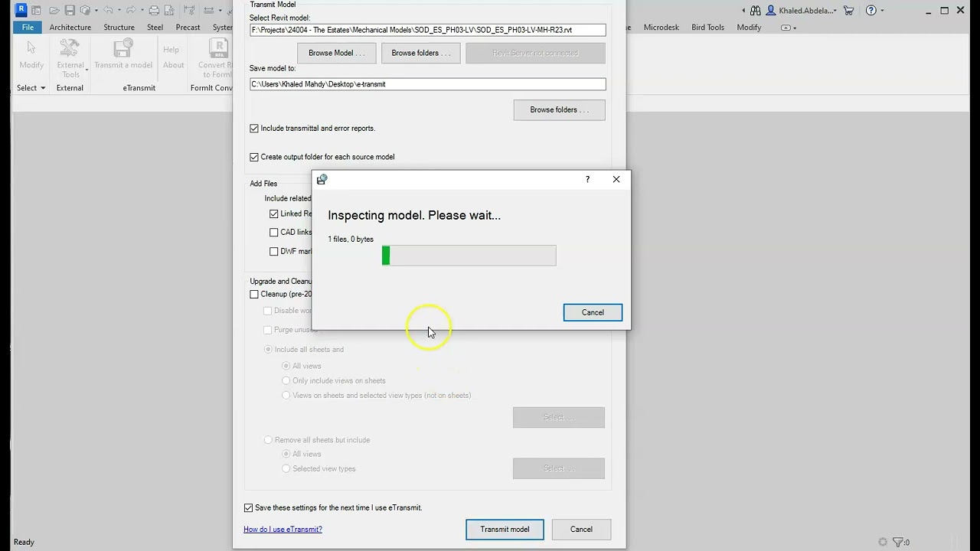Viewport: 980px width, 551px height.
Task: Click the dialog help question mark
Action: coord(587,179)
